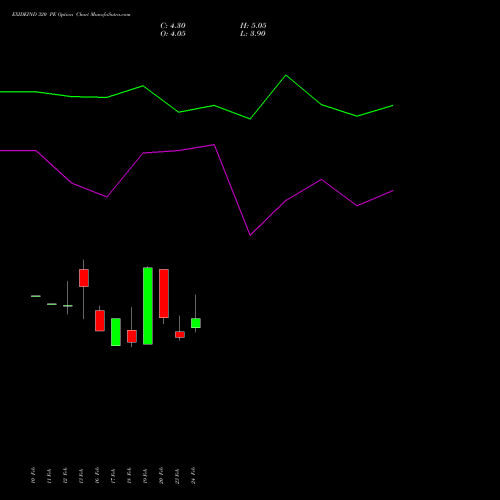Click the purple line's lowest trough
The width and height of the screenshot is (500, 500).
pos(250,235)
